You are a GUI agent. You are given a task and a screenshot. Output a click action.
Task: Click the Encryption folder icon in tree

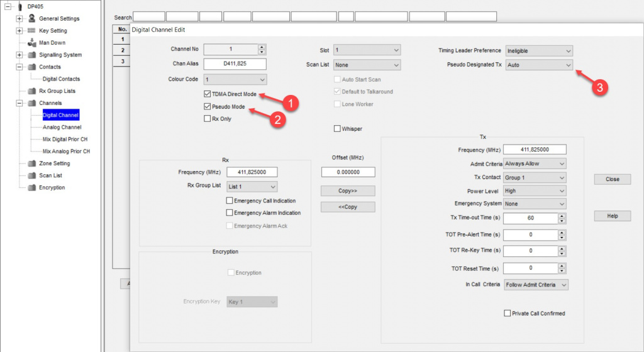pyautogui.click(x=31, y=187)
